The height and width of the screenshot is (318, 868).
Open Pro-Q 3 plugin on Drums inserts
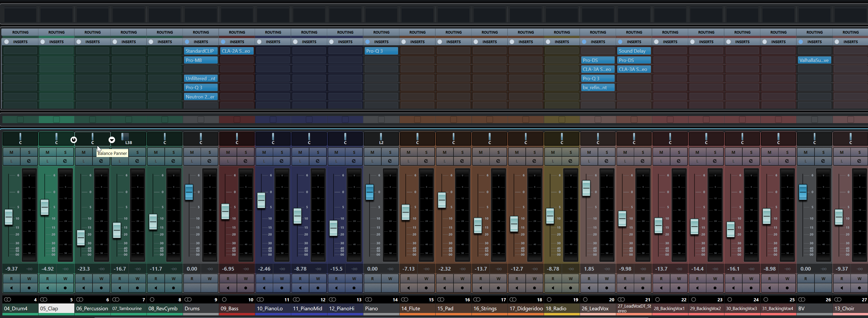[201, 87]
